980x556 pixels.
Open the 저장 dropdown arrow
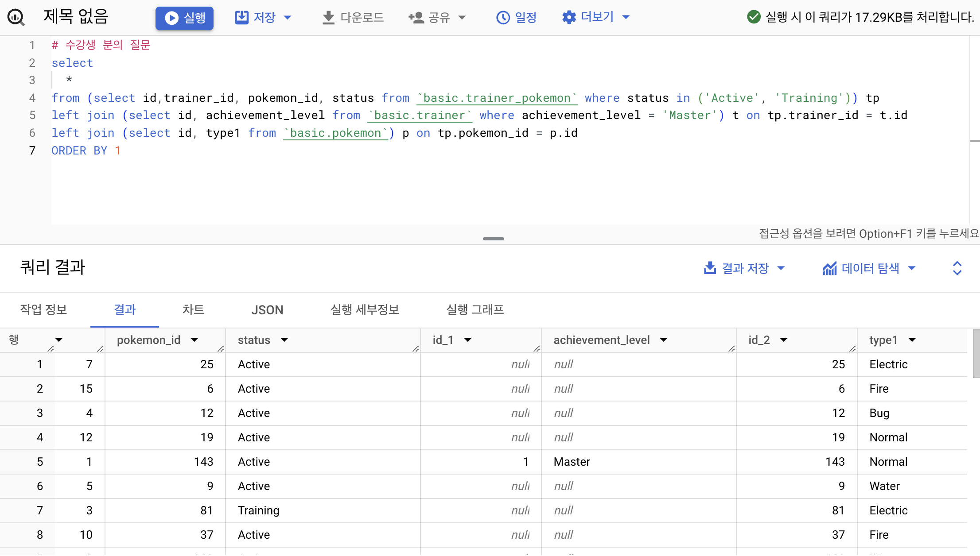288,18
